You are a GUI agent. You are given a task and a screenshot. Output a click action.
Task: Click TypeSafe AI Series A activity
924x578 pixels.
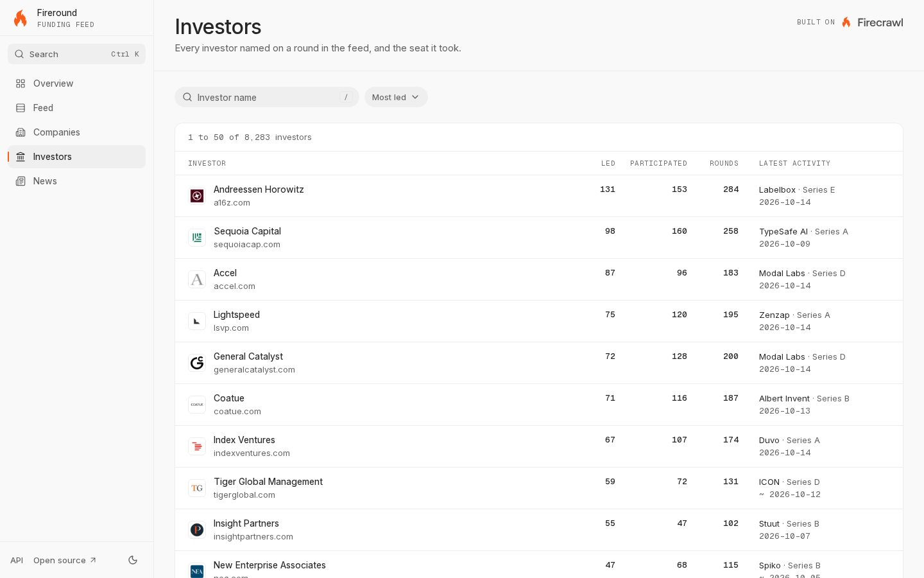(x=803, y=232)
